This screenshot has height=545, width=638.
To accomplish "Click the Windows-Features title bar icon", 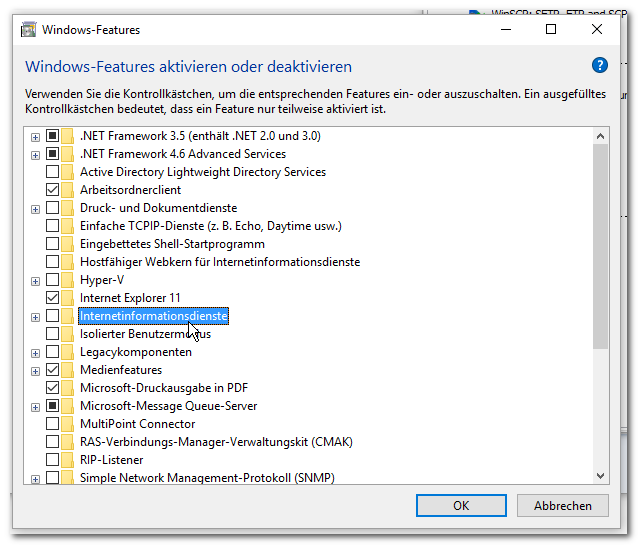I will [28, 30].
